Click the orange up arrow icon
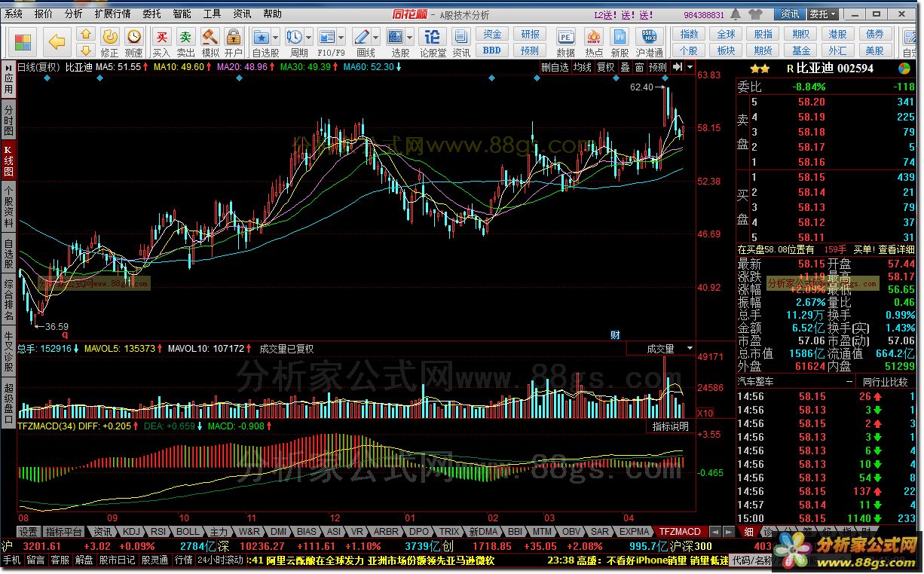The width and height of the screenshot is (924, 574). coord(86,34)
